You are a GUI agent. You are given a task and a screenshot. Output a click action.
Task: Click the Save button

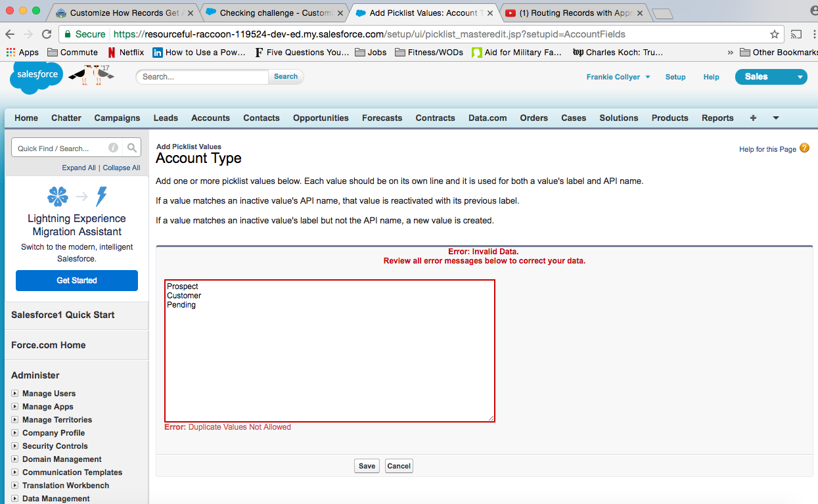(367, 466)
